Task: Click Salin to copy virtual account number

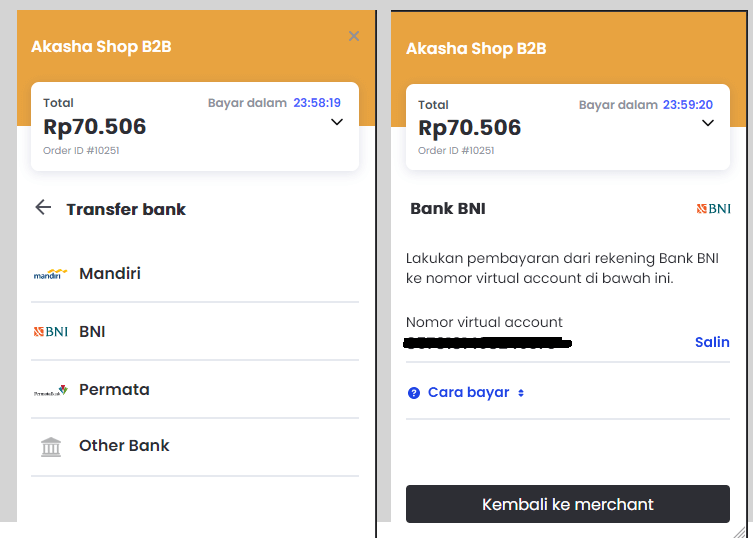Action: click(712, 342)
